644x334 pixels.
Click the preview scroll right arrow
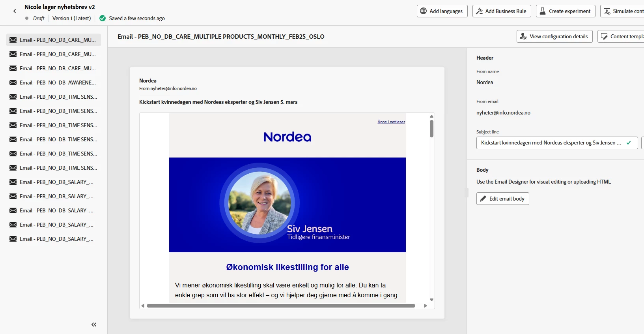(x=425, y=306)
